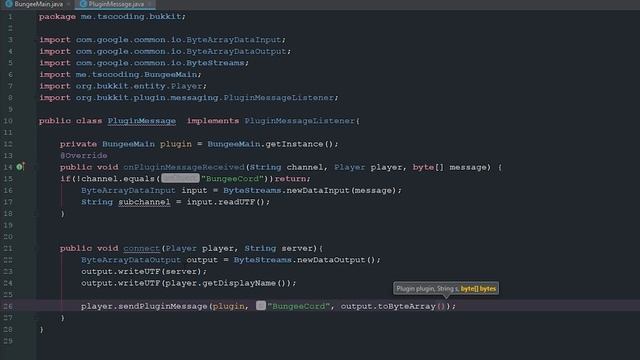Click line number 21 in the gutter
This screenshot has height=360, width=640.
[x=8, y=248]
